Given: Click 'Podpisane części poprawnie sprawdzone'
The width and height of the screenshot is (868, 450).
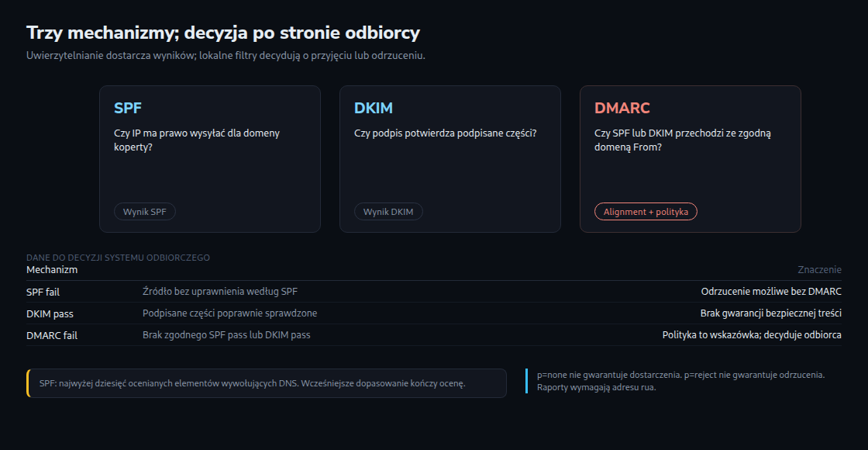Looking at the screenshot, I should tap(229, 313).
